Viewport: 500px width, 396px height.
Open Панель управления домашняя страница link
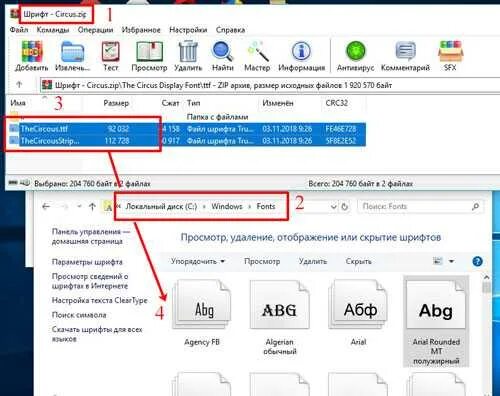pos(91,236)
